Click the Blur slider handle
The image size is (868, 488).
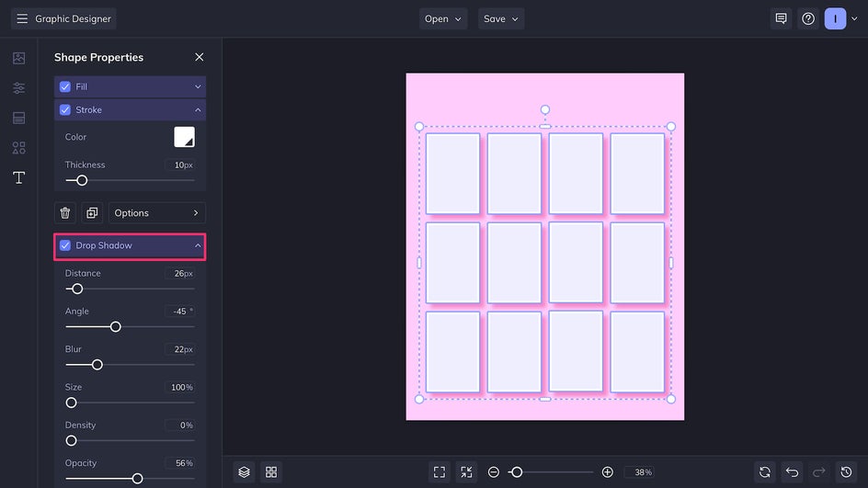pyautogui.click(x=97, y=365)
